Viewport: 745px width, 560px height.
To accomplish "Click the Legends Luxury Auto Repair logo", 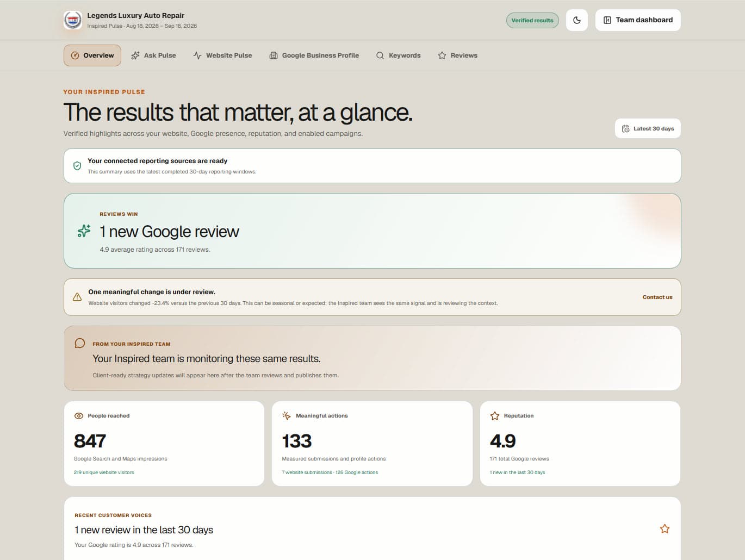I will pyautogui.click(x=73, y=20).
